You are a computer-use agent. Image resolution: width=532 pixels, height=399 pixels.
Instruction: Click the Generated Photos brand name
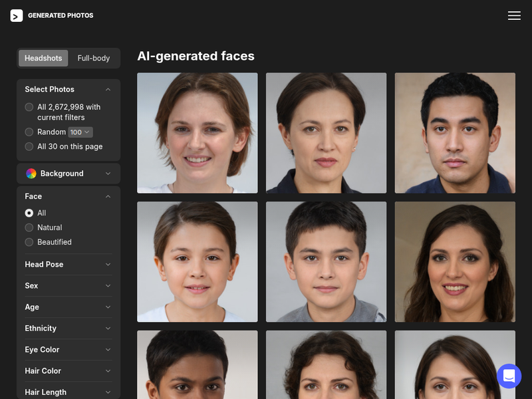[61, 15]
